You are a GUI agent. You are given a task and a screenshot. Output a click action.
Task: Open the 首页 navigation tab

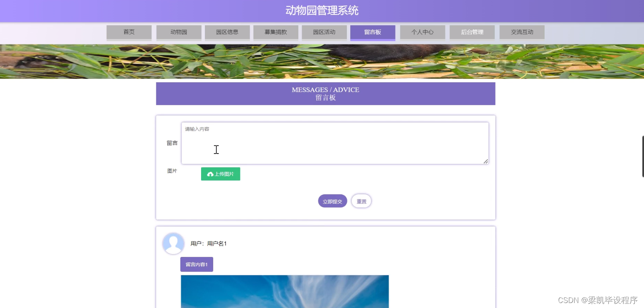pos(129,32)
